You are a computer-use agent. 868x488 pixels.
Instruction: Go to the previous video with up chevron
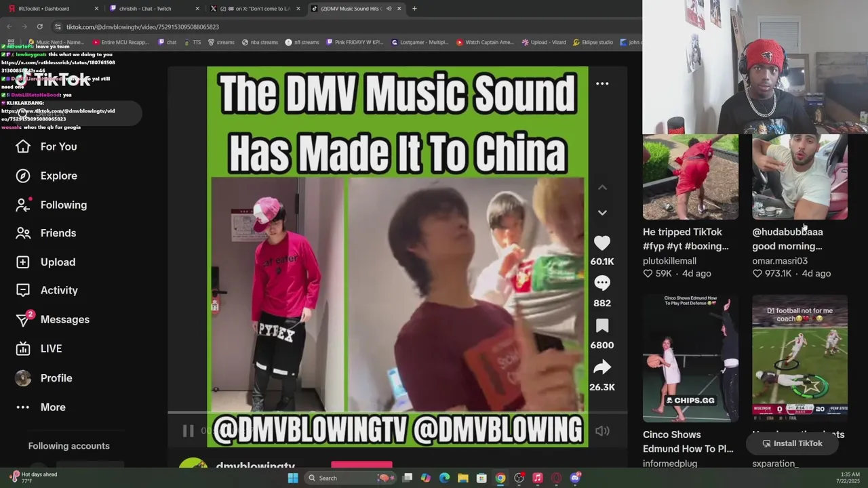[602, 187]
